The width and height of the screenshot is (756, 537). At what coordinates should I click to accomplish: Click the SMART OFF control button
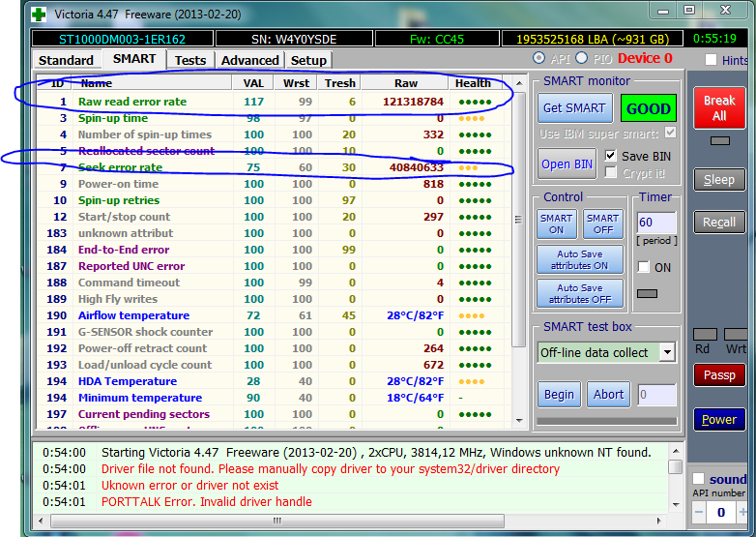click(602, 224)
